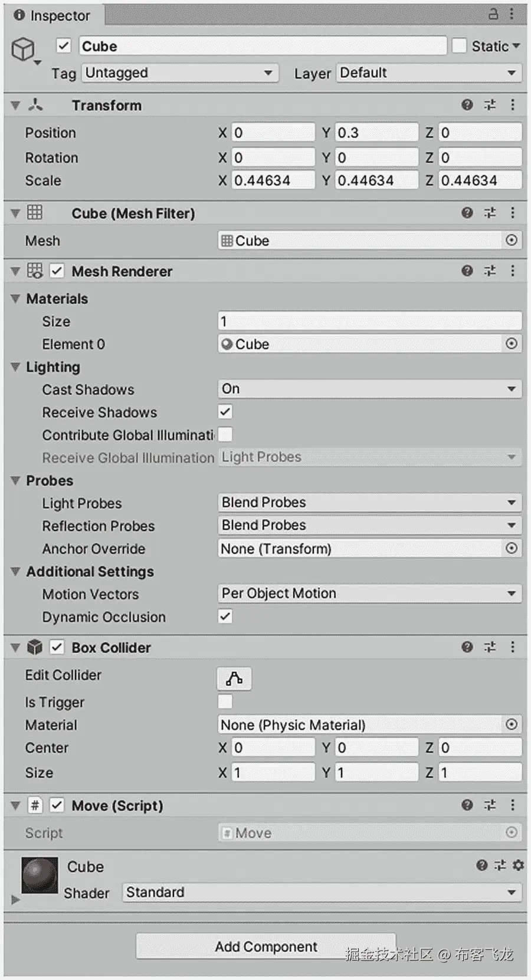This screenshot has height=980, width=531.
Task: Open the Tag Untagged dropdown
Action: [181, 73]
